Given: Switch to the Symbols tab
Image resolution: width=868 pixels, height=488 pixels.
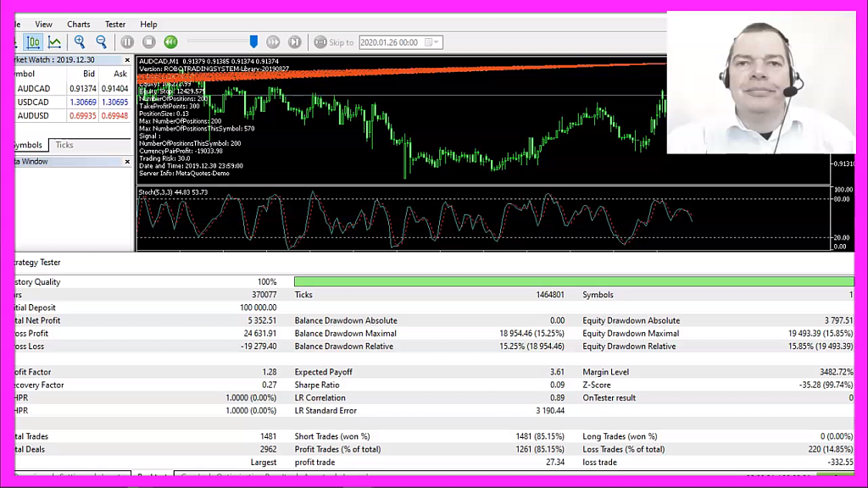Looking at the screenshot, I should tap(28, 145).
